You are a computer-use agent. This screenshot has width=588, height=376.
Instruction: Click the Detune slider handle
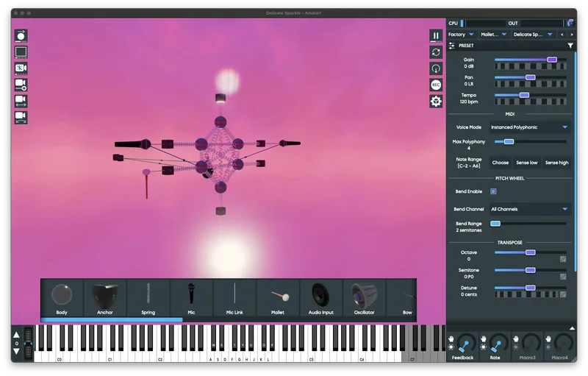click(530, 288)
